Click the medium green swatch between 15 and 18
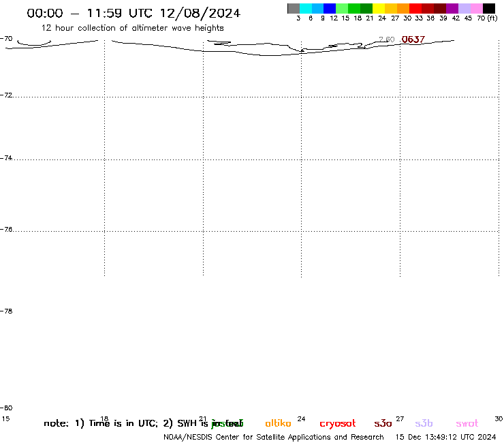The image size is (504, 443). (354, 8)
